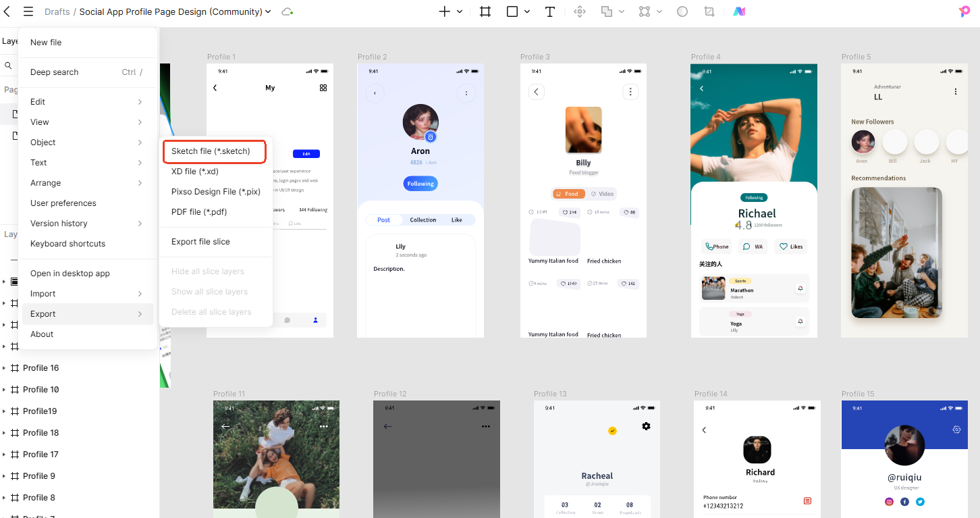Open the Edit submenu
This screenshot has width=980, height=518.
pos(88,102)
